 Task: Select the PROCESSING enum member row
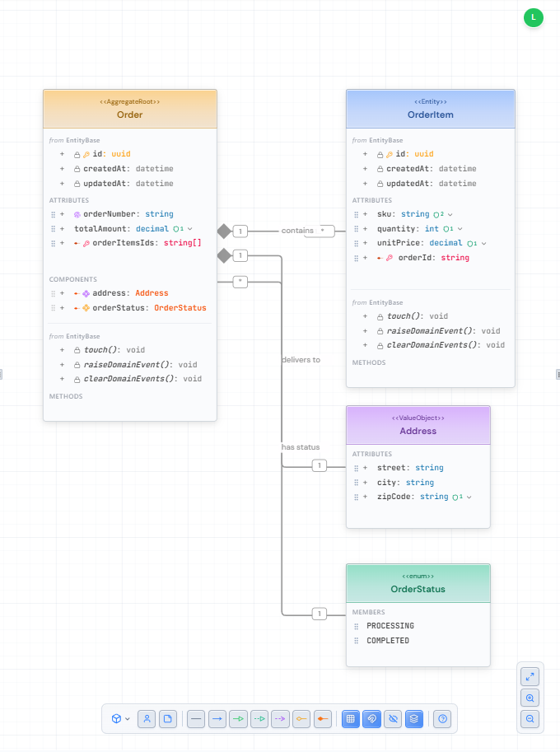click(390, 626)
